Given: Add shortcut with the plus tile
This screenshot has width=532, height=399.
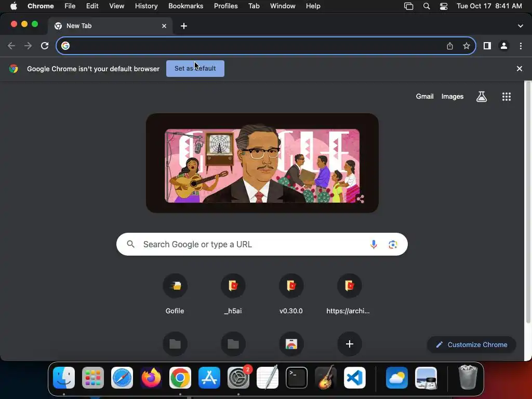Looking at the screenshot, I should pyautogui.click(x=350, y=344).
